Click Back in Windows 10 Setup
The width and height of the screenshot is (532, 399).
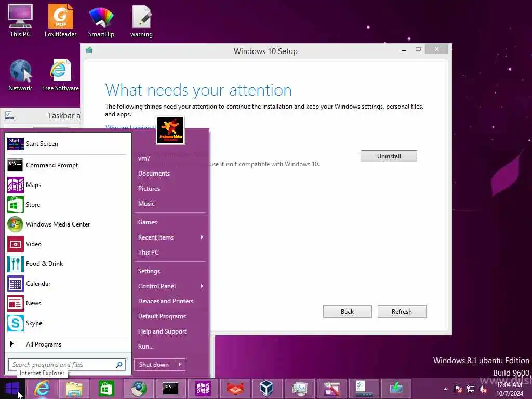pyautogui.click(x=348, y=312)
